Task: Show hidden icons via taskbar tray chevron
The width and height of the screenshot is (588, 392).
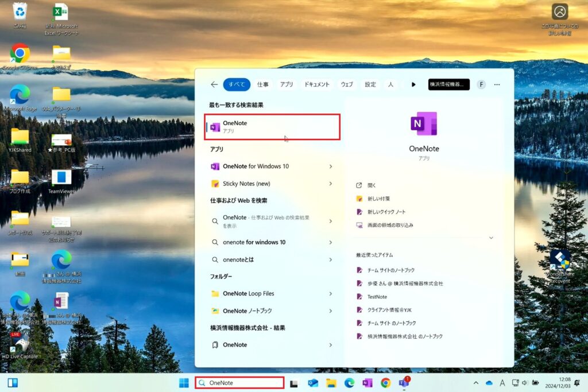Action: click(x=476, y=383)
